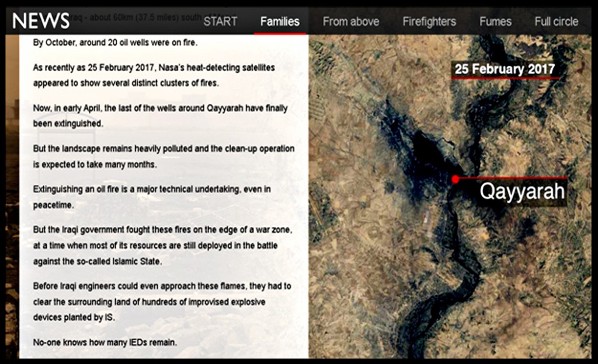Click the paragraph about so-called Islamic State
Image resolution: width=598 pixels, height=364 pixels.
162,246
